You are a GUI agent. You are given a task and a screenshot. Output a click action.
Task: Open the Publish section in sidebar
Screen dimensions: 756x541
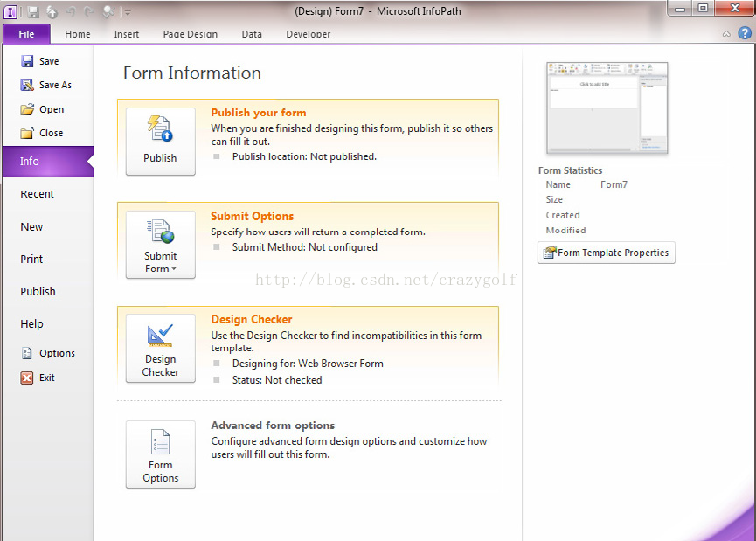point(38,291)
